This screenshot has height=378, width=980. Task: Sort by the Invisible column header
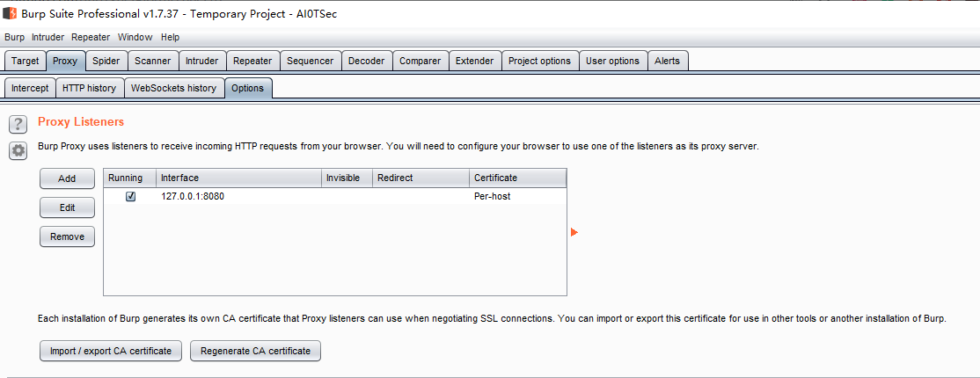(347, 178)
